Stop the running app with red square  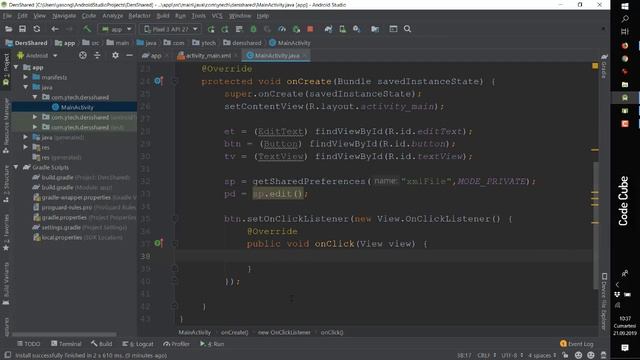(x=310, y=29)
